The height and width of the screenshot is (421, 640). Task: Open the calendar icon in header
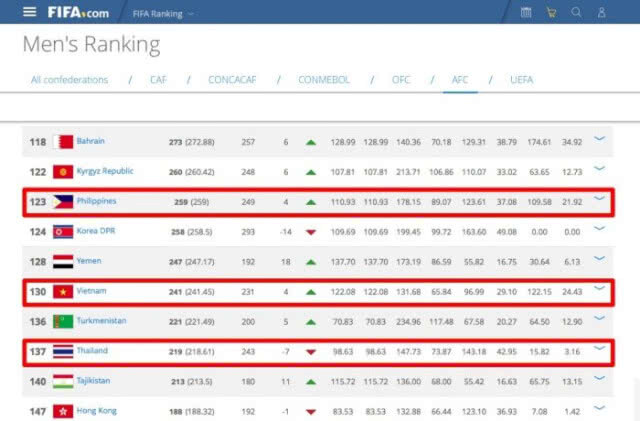[x=526, y=13]
